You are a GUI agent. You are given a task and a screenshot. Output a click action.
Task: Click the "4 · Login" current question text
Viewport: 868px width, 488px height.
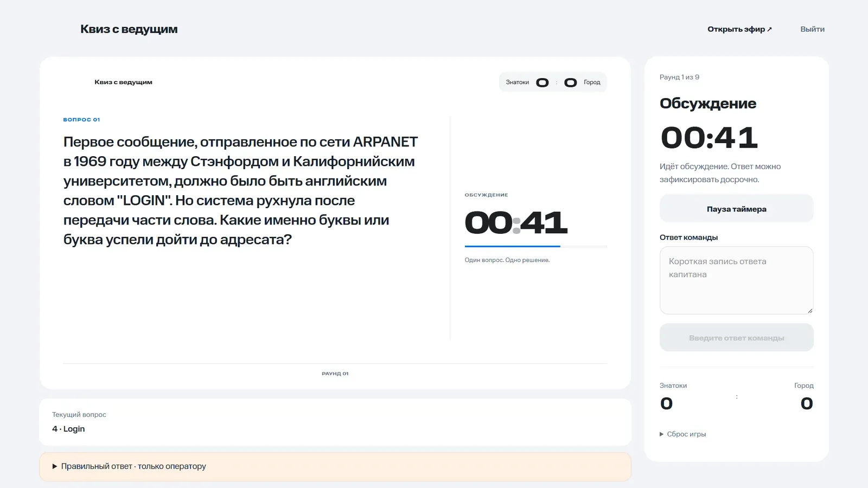68,429
